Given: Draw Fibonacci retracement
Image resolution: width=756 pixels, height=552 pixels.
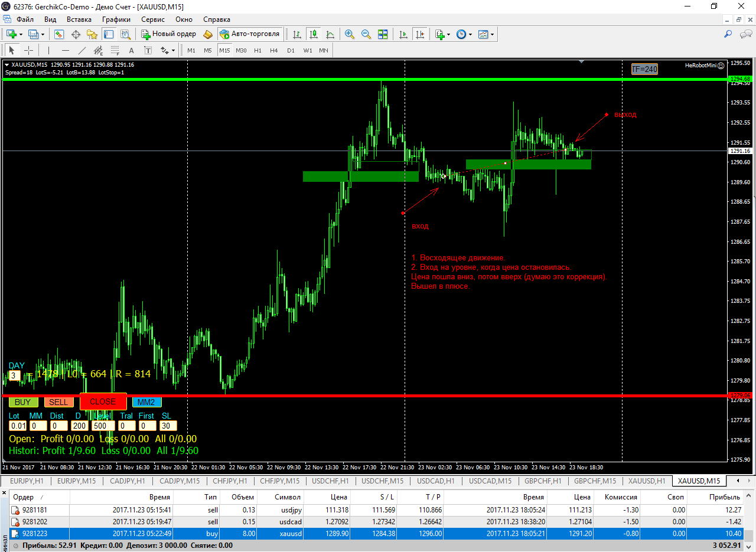Looking at the screenshot, I should (x=115, y=50).
